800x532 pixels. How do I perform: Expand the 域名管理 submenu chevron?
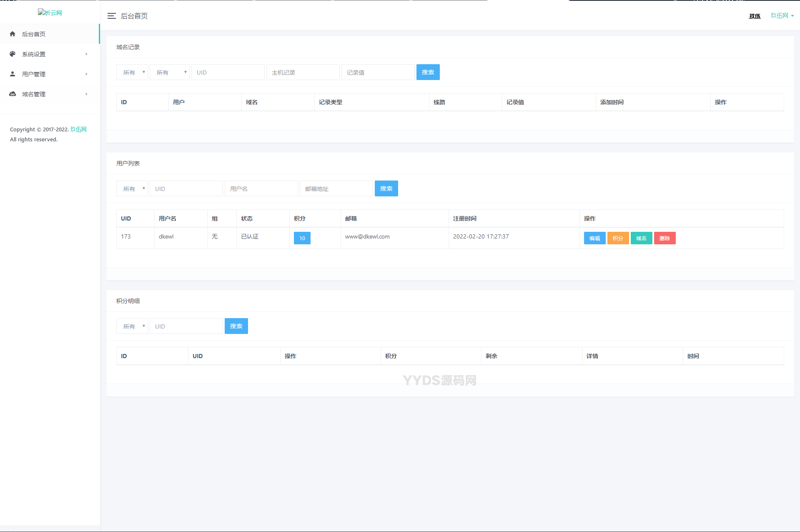[86, 94]
